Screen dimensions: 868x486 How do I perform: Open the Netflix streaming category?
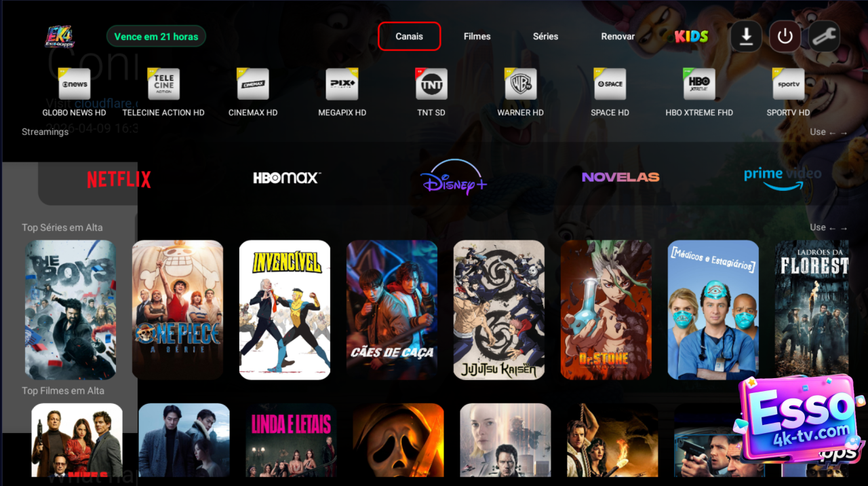coord(119,179)
